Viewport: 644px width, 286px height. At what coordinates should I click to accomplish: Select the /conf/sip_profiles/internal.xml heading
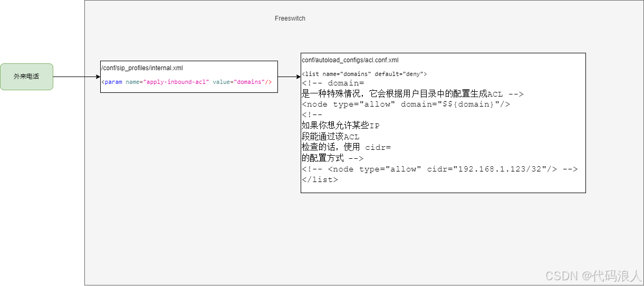point(142,68)
